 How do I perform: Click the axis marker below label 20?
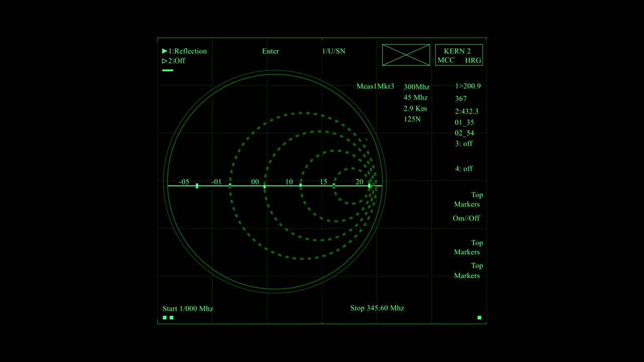pos(369,186)
